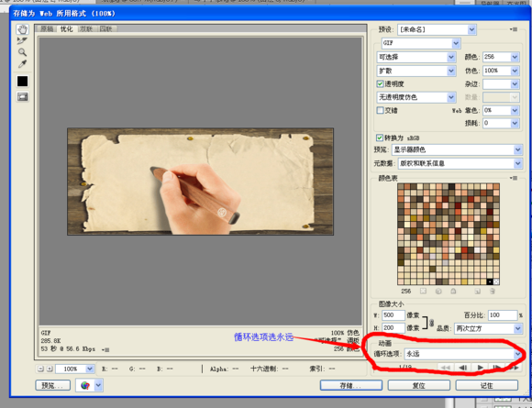This screenshot has height=408, width=532.
Task: Click the browser preview globe icon
Action: point(84,385)
